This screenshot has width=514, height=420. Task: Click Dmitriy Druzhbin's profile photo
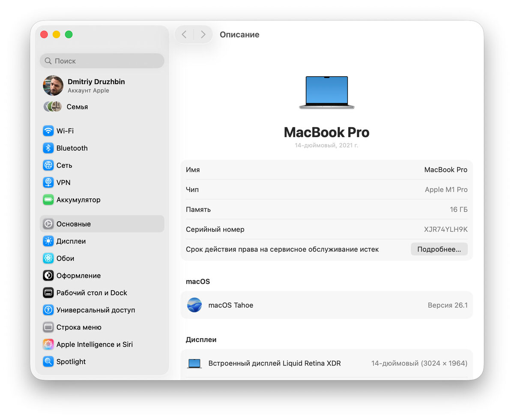click(53, 86)
